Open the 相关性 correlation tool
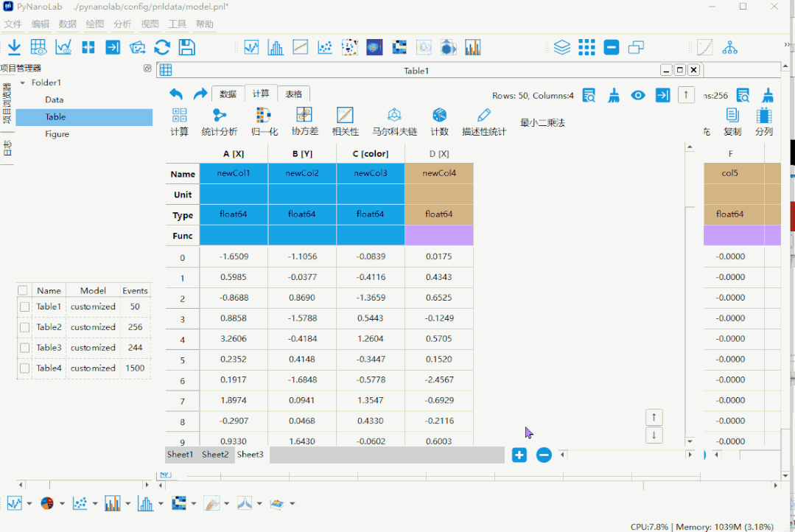 pyautogui.click(x=346, y=122)
